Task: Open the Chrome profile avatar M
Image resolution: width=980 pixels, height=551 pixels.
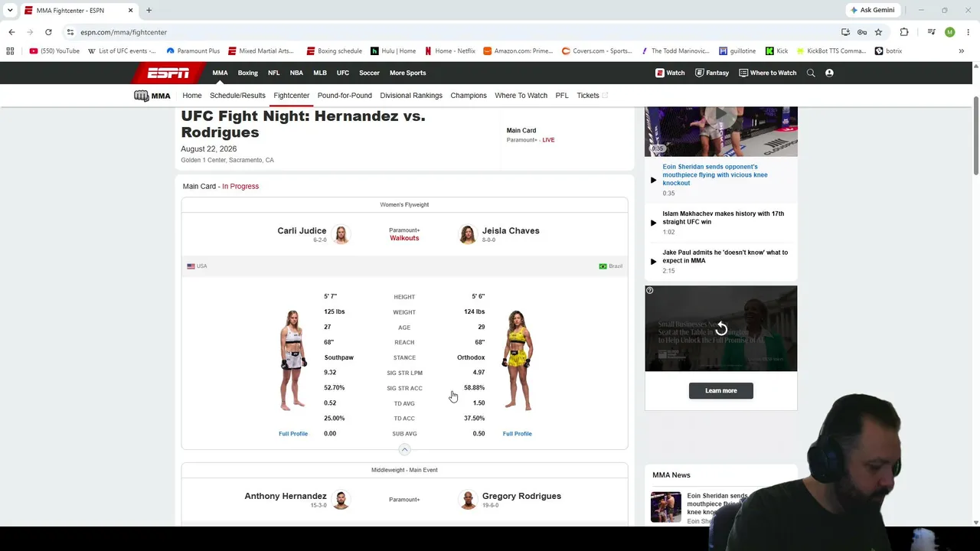Action: pos(949,32)
